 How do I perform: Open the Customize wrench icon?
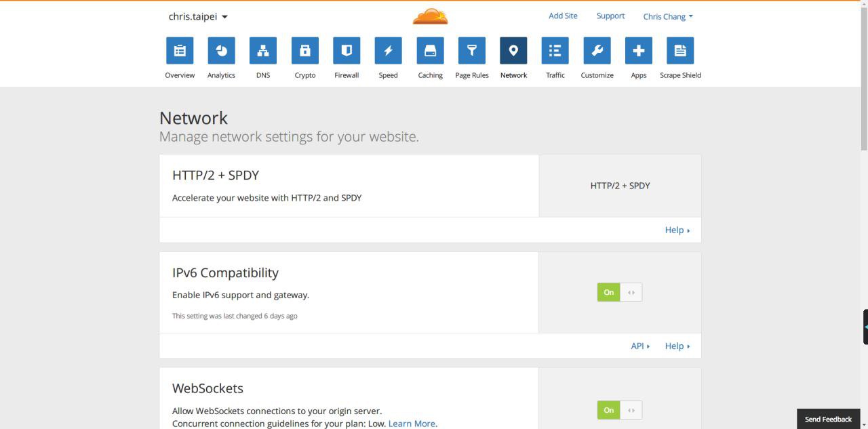(597, 50)
